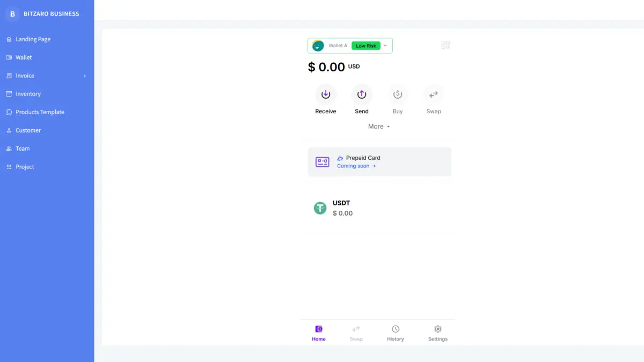Click the Prepaid Card icon
The width and height of the screenshot is (644, 362).
[323, 162]
